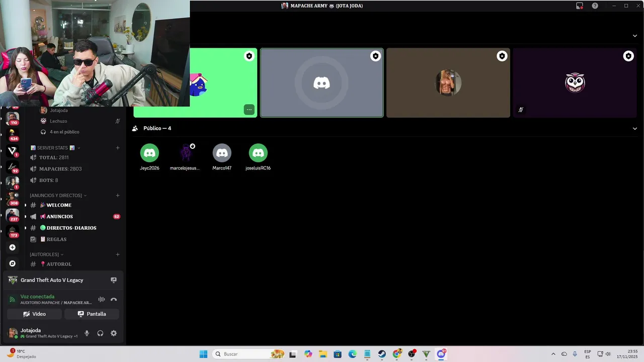Create channel in AUTOROLES category
Image resolution: width=644 pixels, height=362 pixels.
coord(118,254)
